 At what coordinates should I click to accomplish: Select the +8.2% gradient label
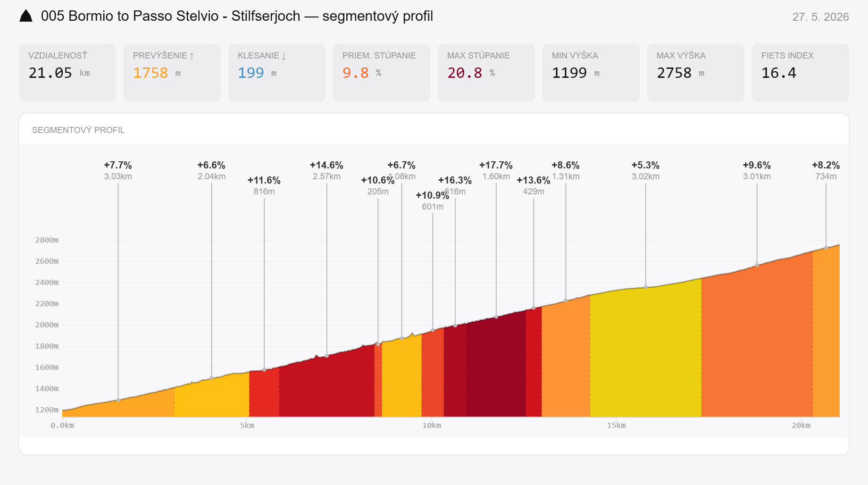pos(826,165)
